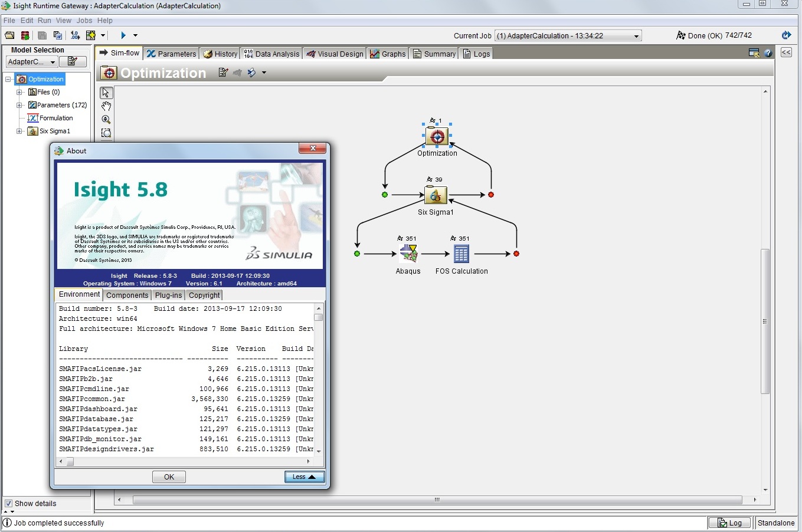Switch to Environment tab in About dialog
Image resolution: width=802 pixels, height=532 pixels.
[x=79, y=294]
